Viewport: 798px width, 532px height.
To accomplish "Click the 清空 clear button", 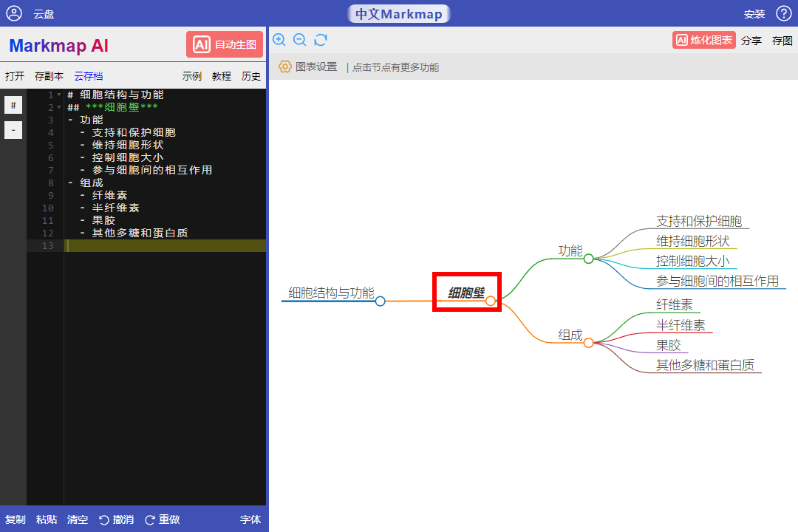I will pos(78,519).
